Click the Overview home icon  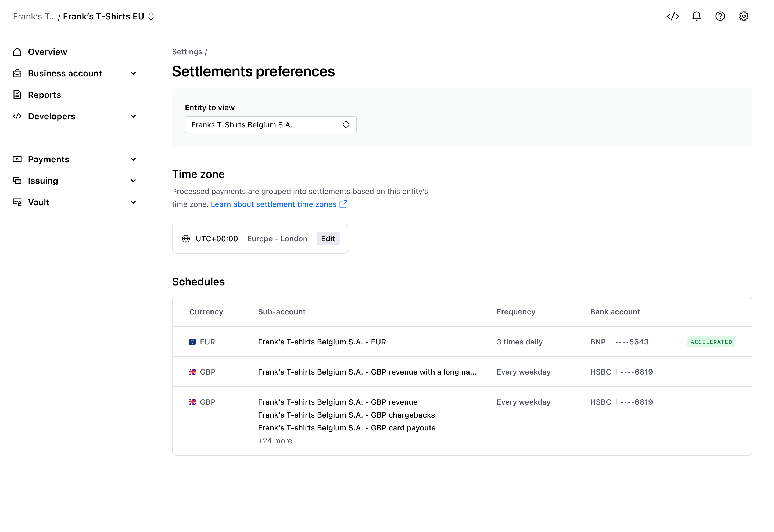(17, 52)
